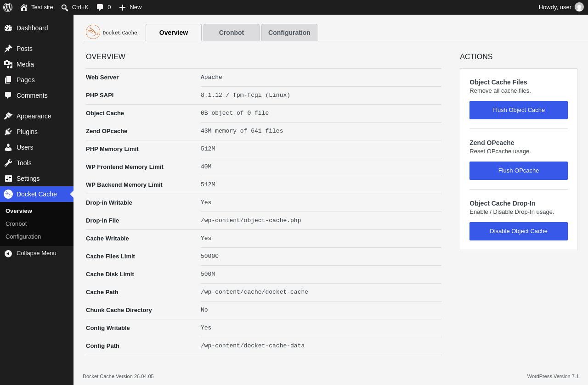Image resolution: width=588 pixels, height=385 pixels.
Task: Click the Collapse Menu label
Action: [36, 253]
